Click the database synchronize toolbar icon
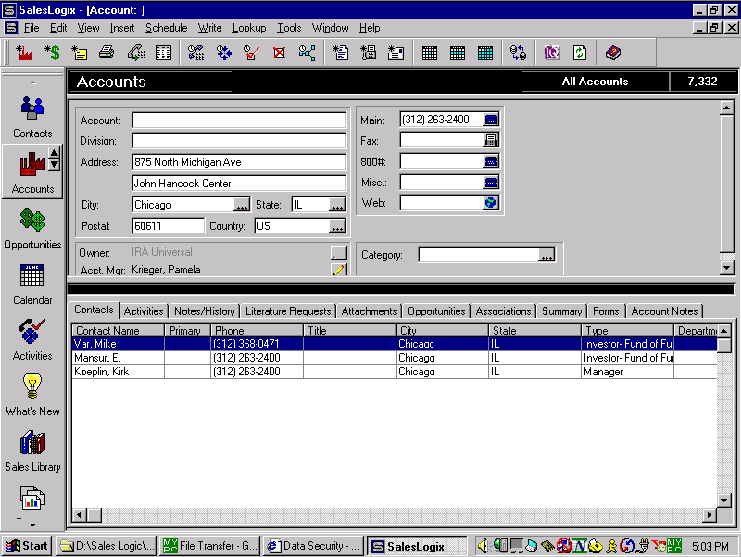741x557 pixels. 518,52
